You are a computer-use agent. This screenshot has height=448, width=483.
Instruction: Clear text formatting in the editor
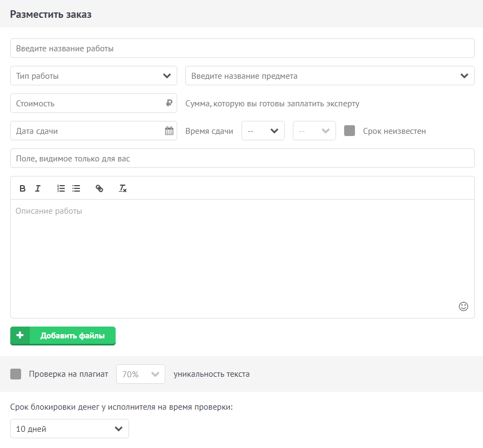[123, 188]
